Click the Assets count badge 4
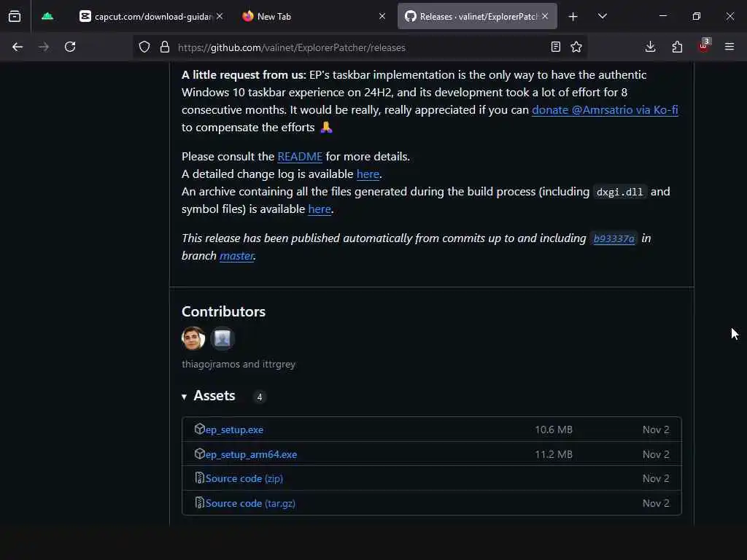Screen dimensions: 747x560 (259, 397)
